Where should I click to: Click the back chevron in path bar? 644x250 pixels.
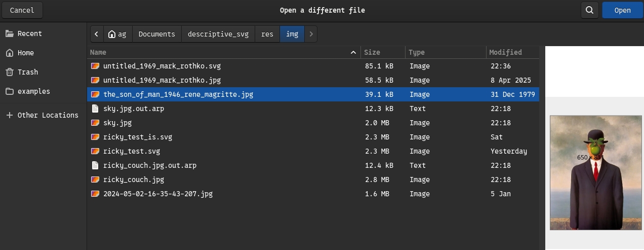point(97,34)
